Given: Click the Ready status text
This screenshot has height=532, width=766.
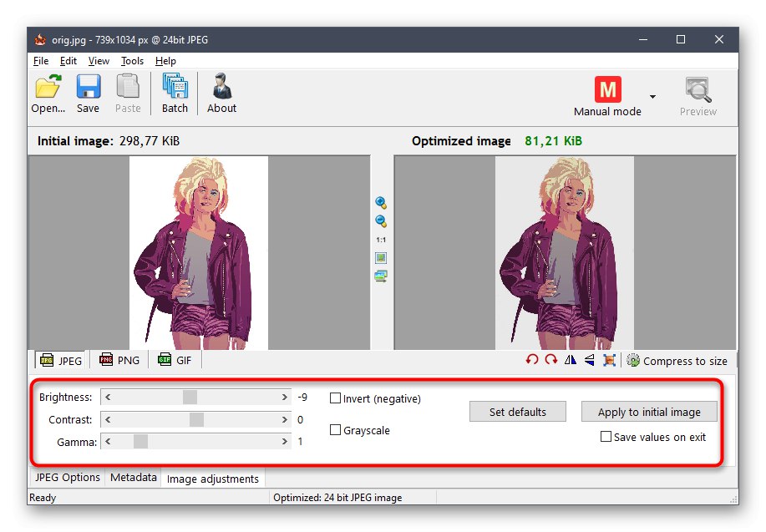Looking at the screenshot, I should pos(43,498).
